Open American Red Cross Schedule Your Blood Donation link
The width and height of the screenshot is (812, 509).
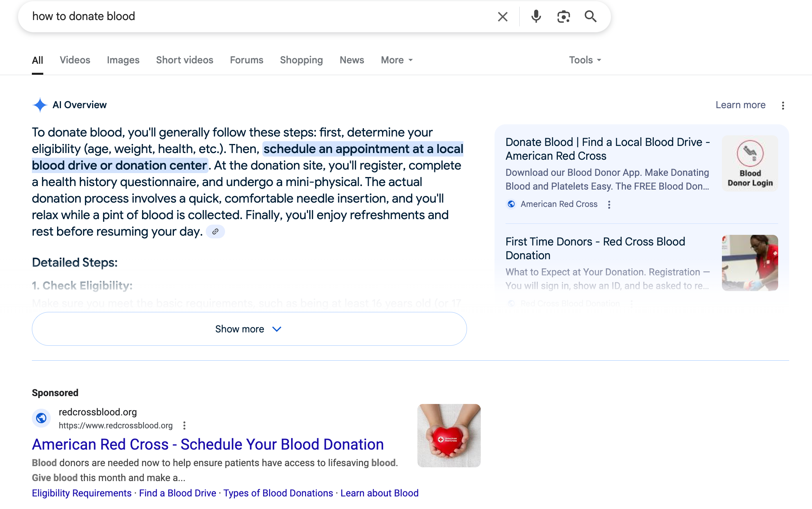(x=208, y=444)
